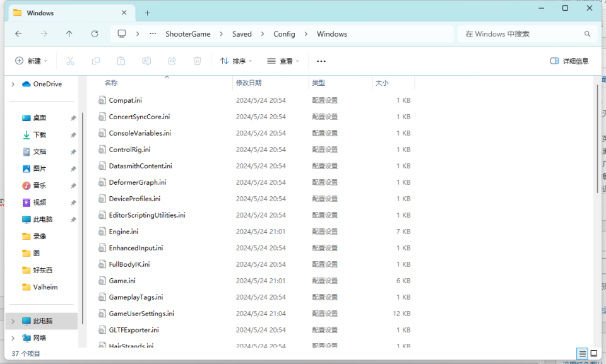Viewport: 606px width, 364px height.
Task: Go up one folder level
Action: click(69, 34)
